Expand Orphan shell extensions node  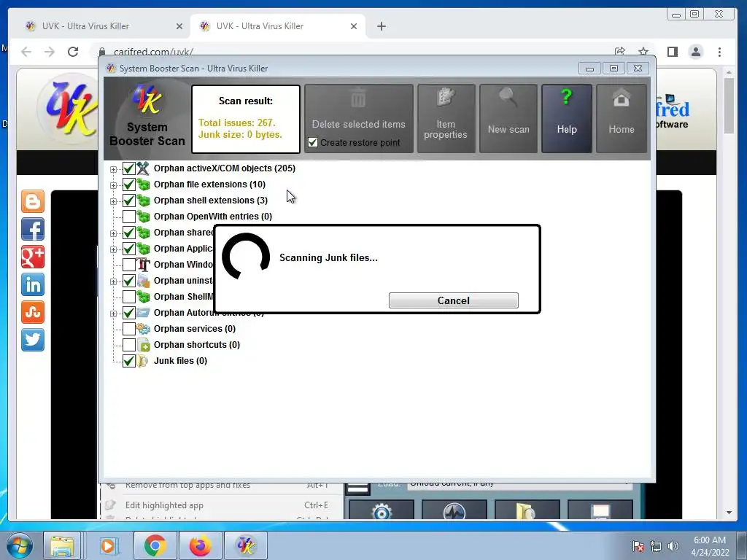pos(113,201)
